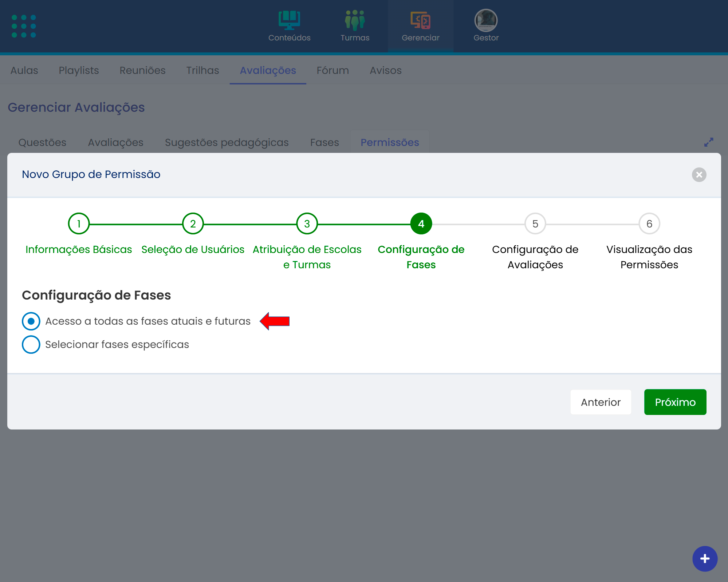Click the blue plus floating button
Viewport: 728px width, 582px height.
705,559
